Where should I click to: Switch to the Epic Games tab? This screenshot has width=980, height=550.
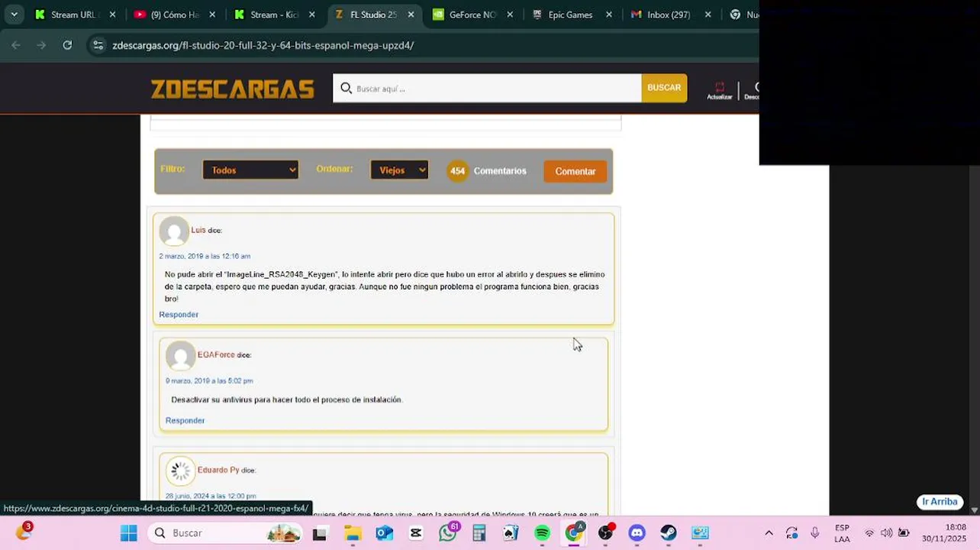point(572,15)
